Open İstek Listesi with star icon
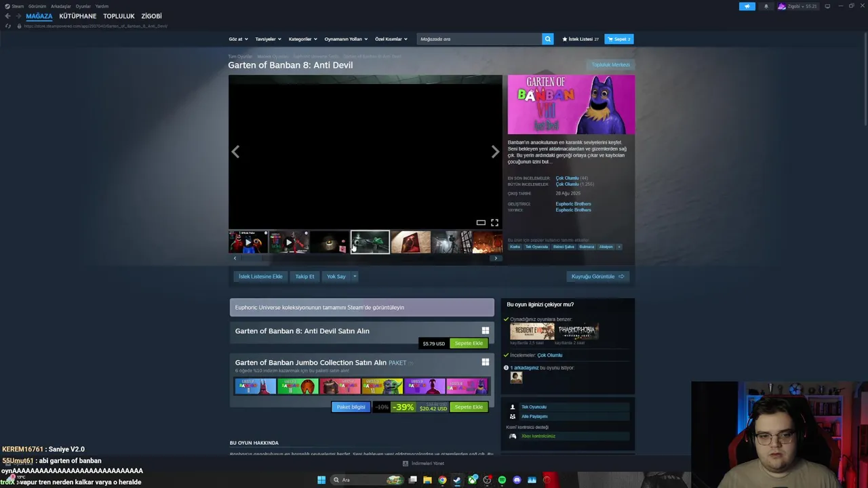Viewport: 868px width, 488px height. point(580,39)
